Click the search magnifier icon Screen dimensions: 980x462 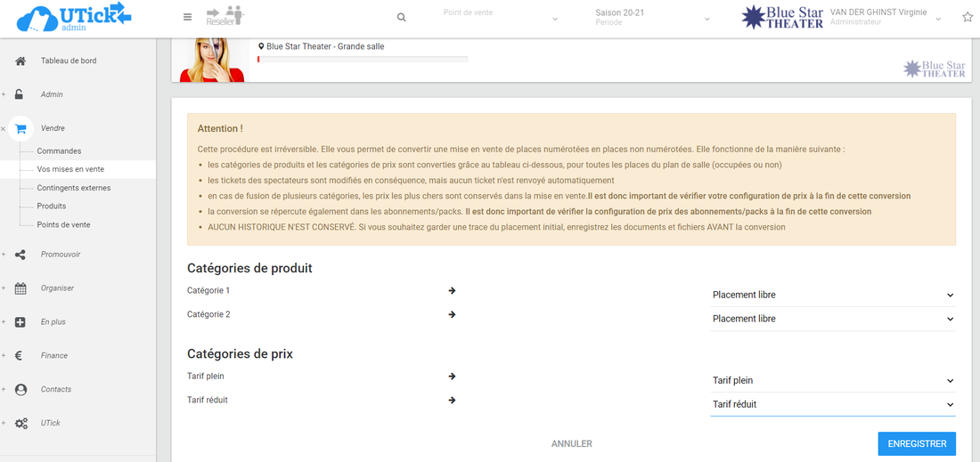tap(401, 18)
